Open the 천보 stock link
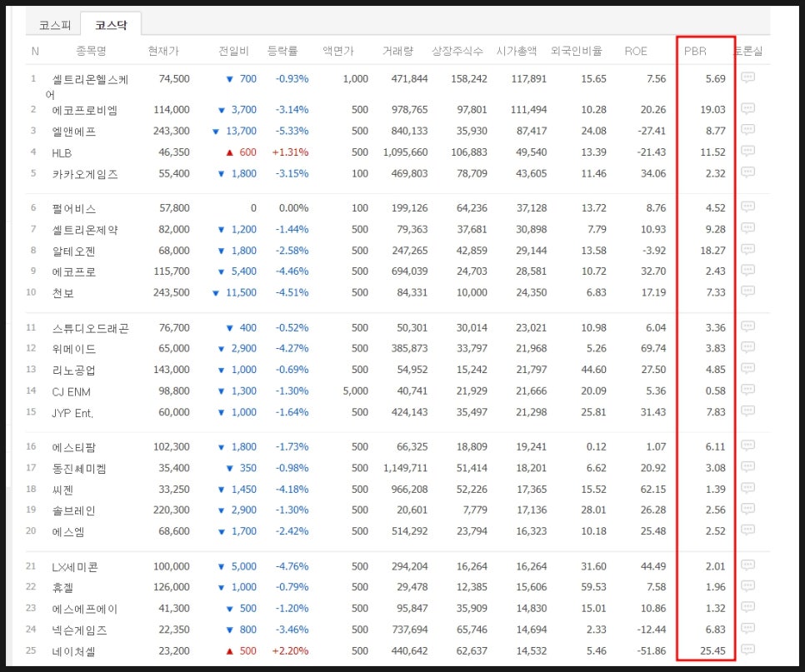 point(62,293)
